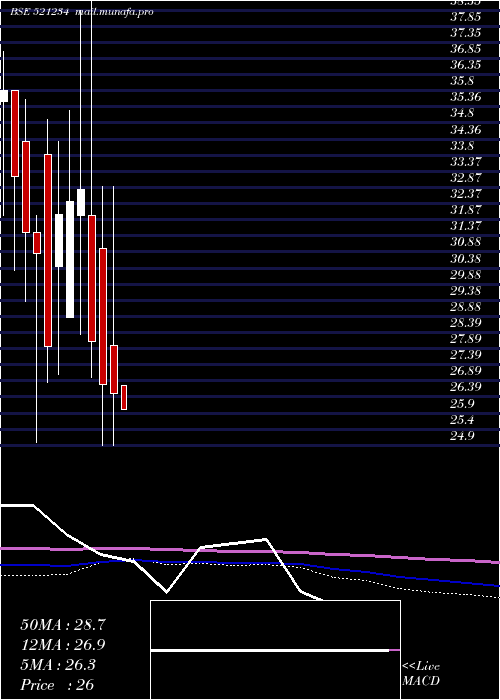The width and height of the screenshot is (500, 700).
Task: Select the 34.8 price axis label
Action: 462,113
